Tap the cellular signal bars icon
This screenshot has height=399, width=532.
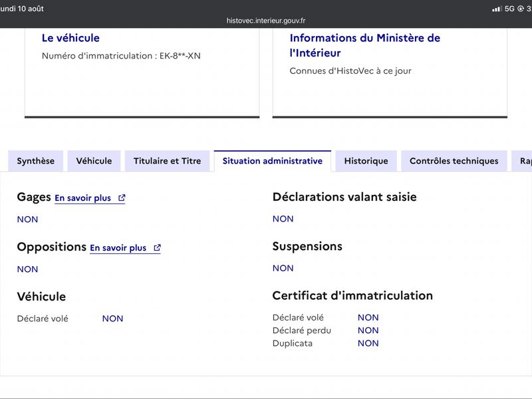click(497, 9)
